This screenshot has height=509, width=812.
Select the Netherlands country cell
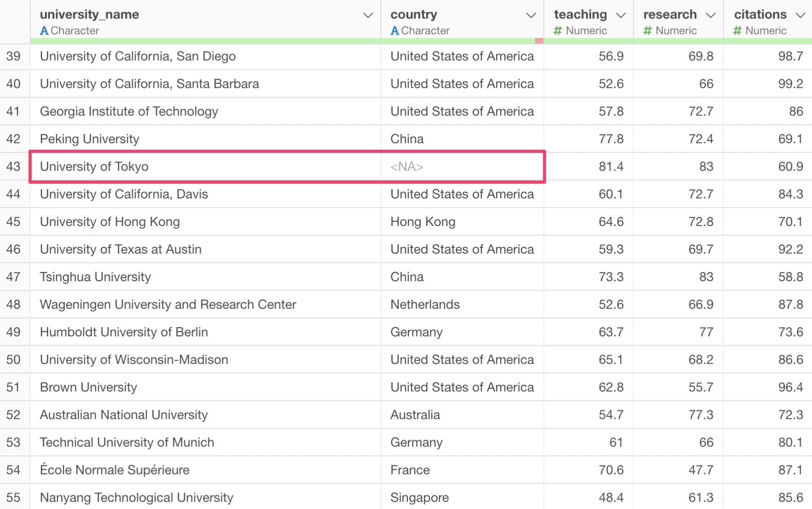(462, 305)
